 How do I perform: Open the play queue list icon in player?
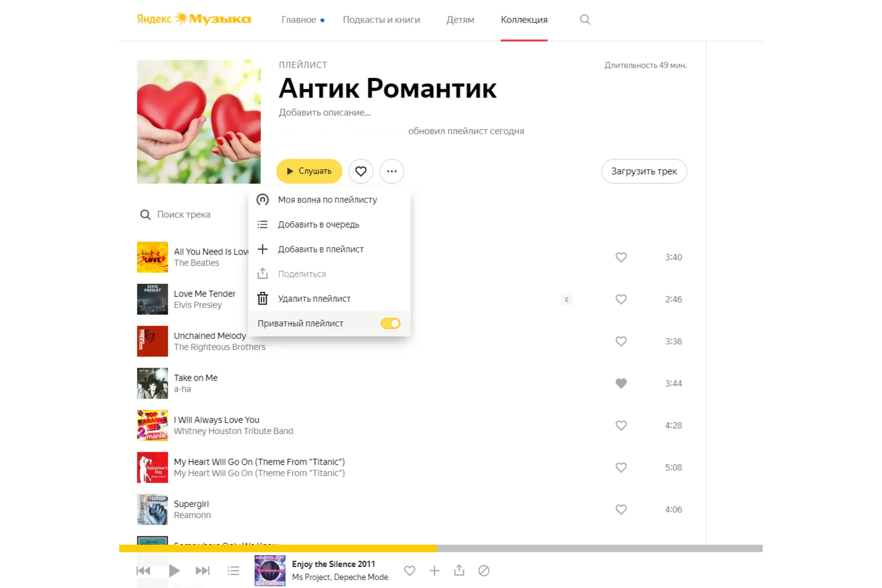coord(233,571)
